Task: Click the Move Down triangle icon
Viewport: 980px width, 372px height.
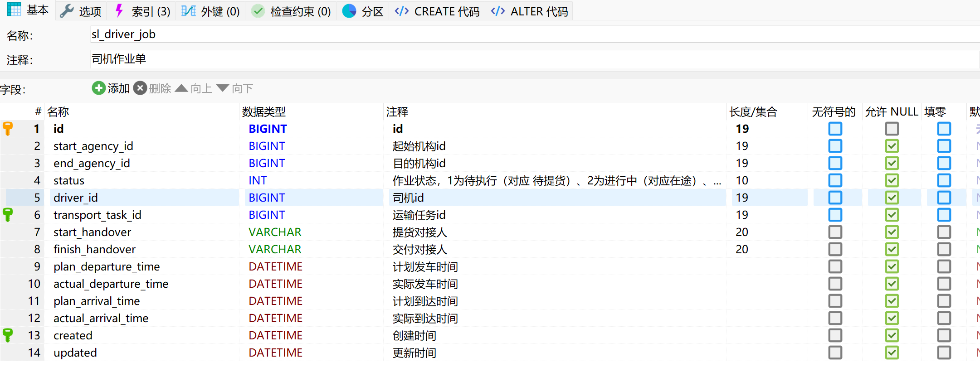Action: 223,88
